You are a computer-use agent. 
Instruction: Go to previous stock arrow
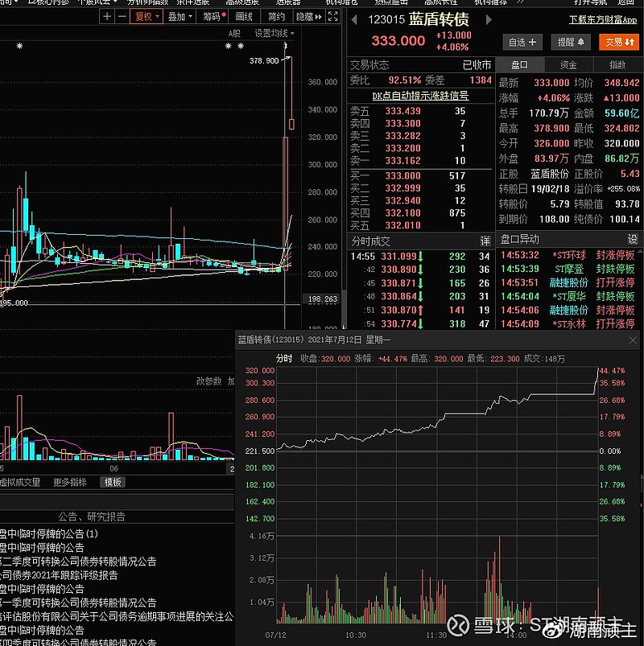354,19
